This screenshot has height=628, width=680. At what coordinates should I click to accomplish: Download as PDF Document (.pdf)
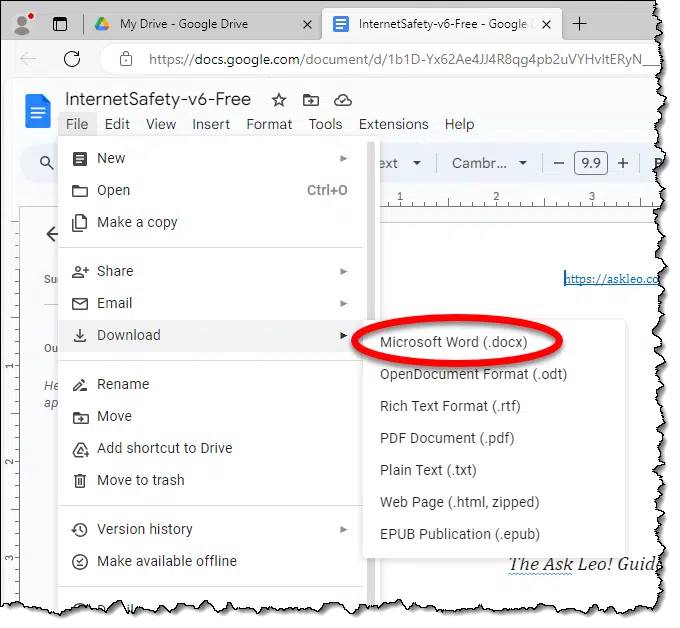[x=494, y=438]
